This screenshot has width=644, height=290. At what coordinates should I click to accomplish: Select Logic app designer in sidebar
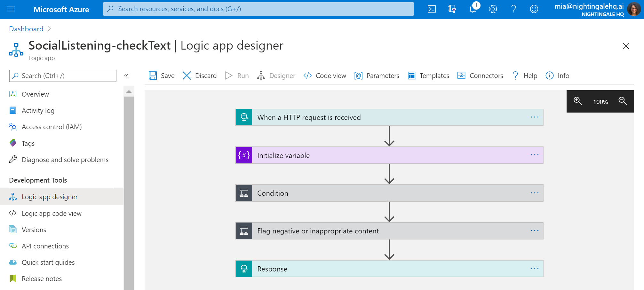[x=62, y=197]
